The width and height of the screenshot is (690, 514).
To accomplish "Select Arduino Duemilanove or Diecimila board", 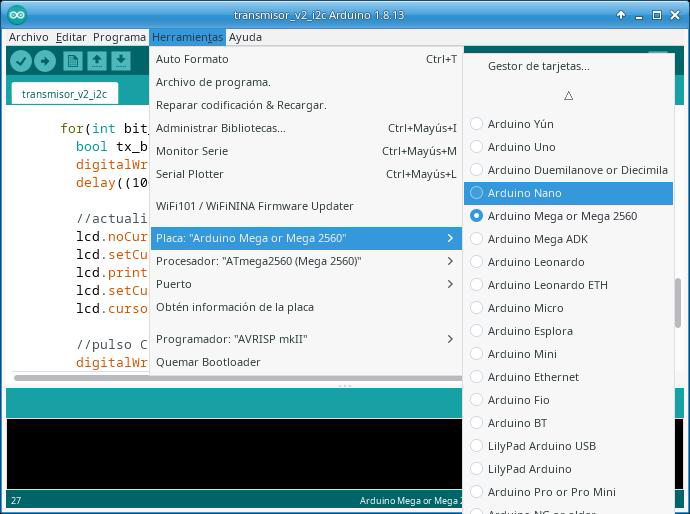I will (x=568, y=170).
